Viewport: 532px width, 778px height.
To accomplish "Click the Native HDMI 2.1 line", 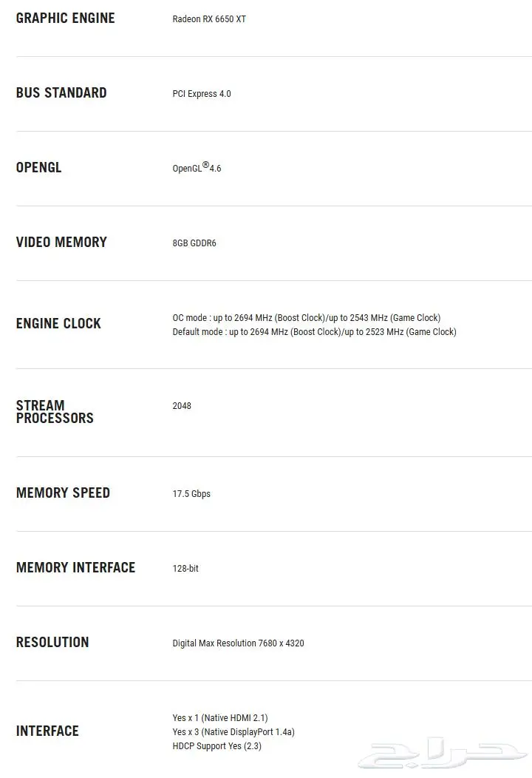I will coord(220,718).
